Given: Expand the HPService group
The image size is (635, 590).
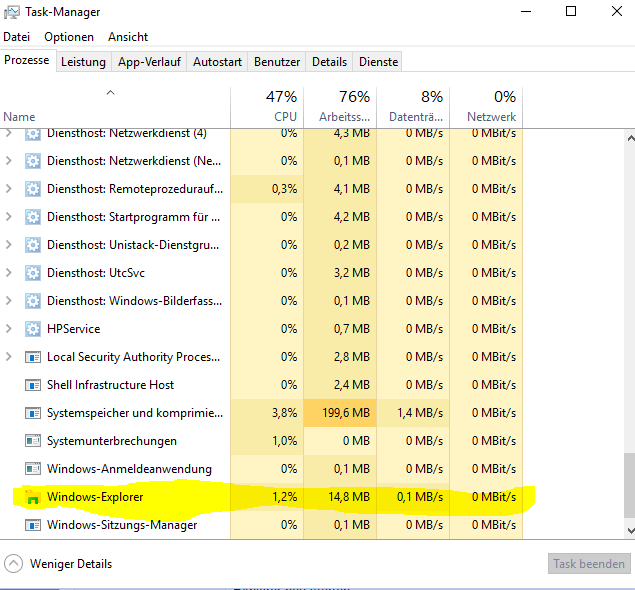Looking at the screenshot, I should click(9, 328).
